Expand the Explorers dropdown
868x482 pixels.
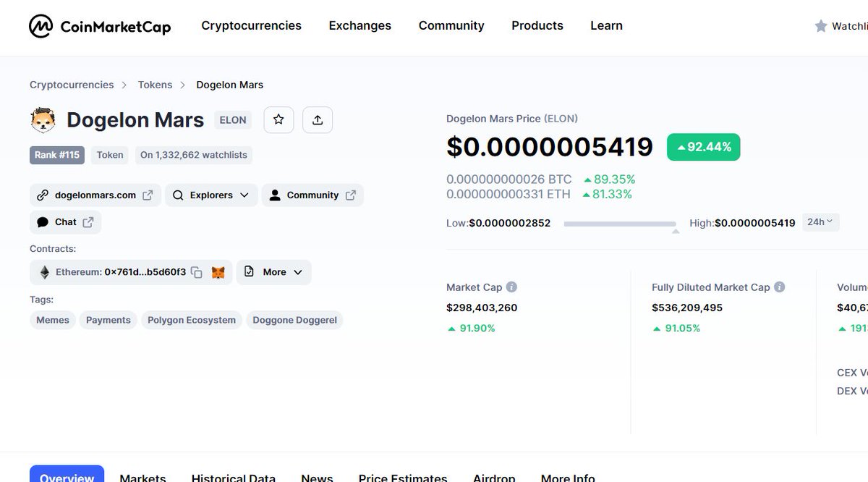coord(211,195)
